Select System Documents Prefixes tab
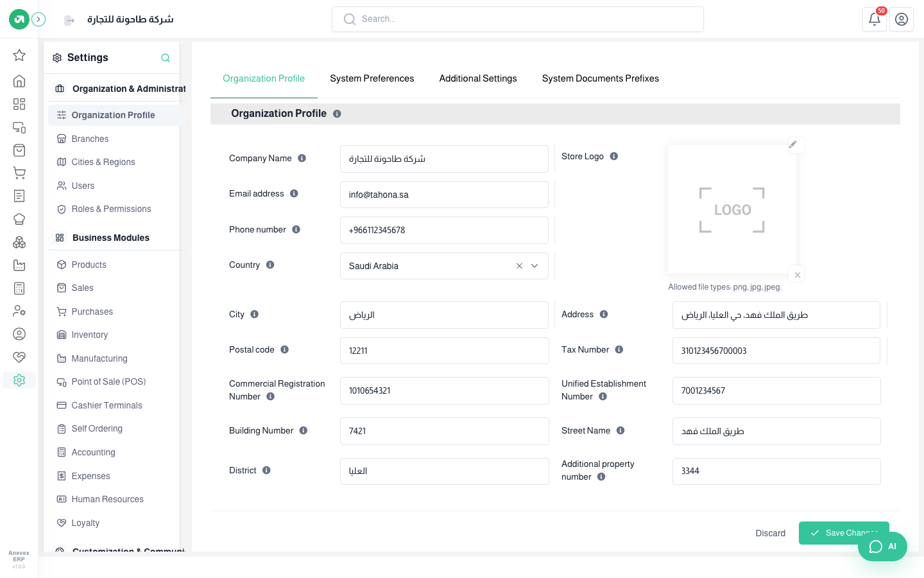This screenshot has height=578, width=924. click(601, 78)
